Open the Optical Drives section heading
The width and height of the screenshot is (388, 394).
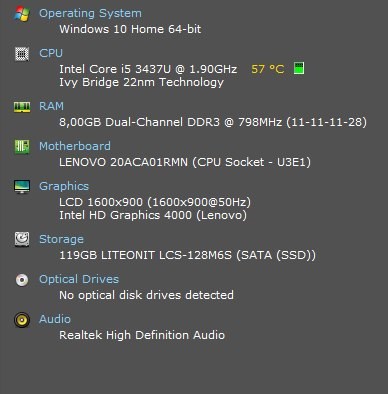click(x=79, y=279)
